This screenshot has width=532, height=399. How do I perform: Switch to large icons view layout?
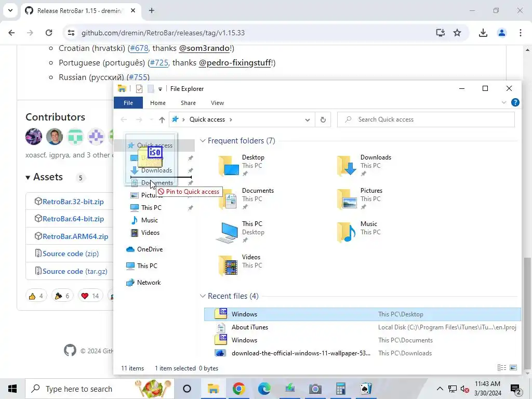coord(513,368)
